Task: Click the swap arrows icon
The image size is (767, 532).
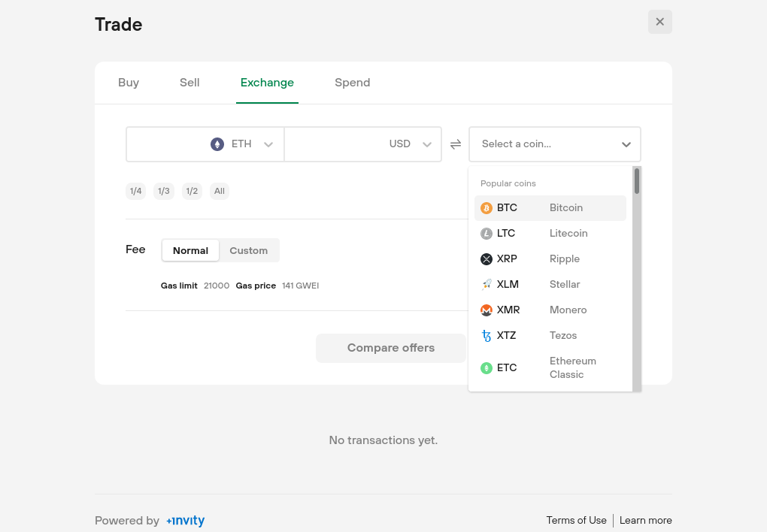Action: 456,144
